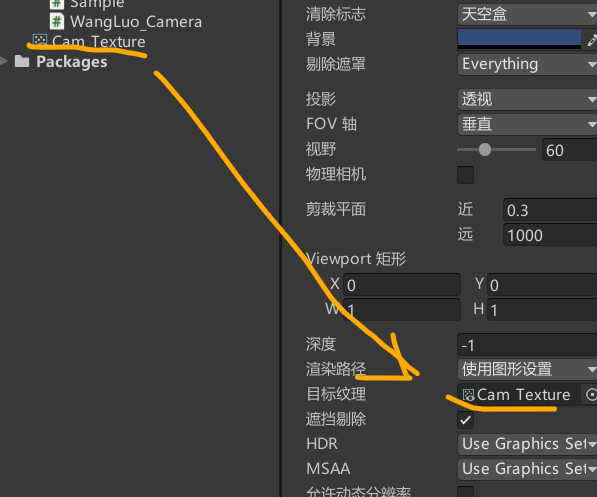Click the 投影 property label
597x497 pixels.
(321, 99)
